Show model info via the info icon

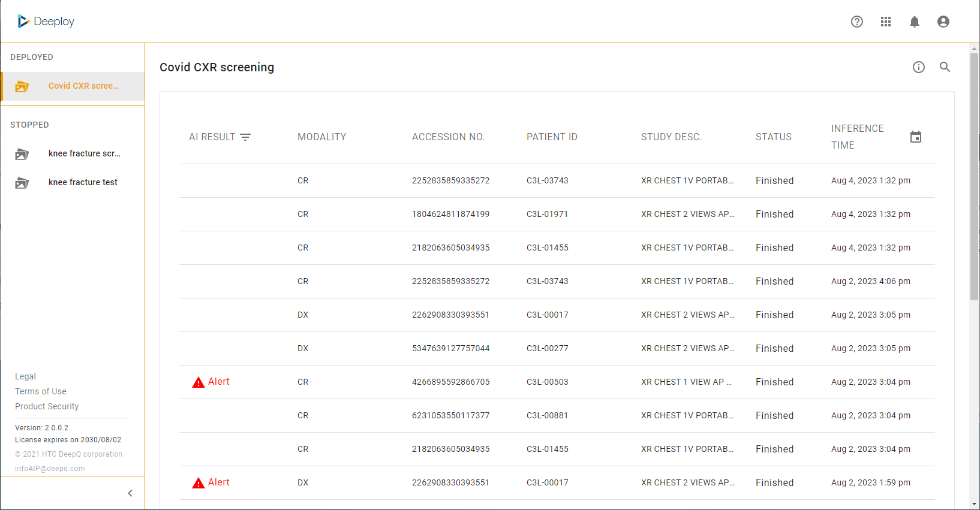click(x=919, y=67)
